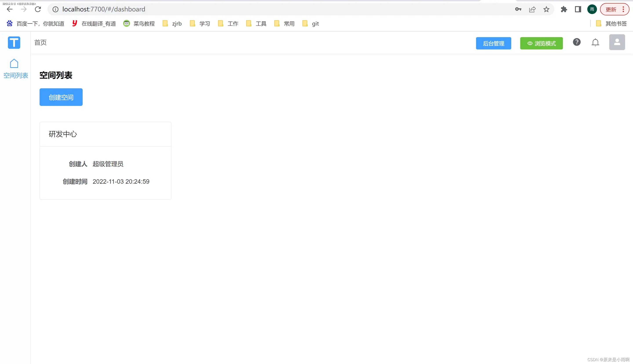
Task: Click the user avatar icon
Action: (x=617, y=42)
